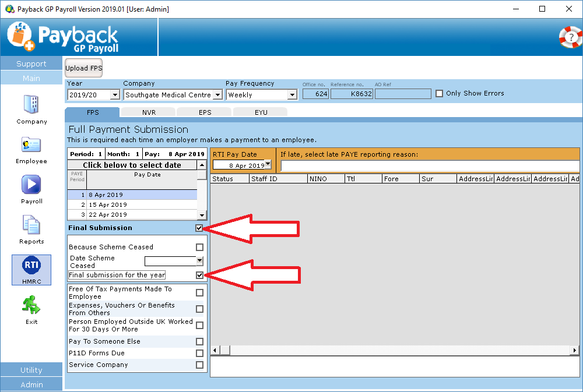Click the Upload FPS button
The width and height of the screenshot is (583, 392).
83,68
